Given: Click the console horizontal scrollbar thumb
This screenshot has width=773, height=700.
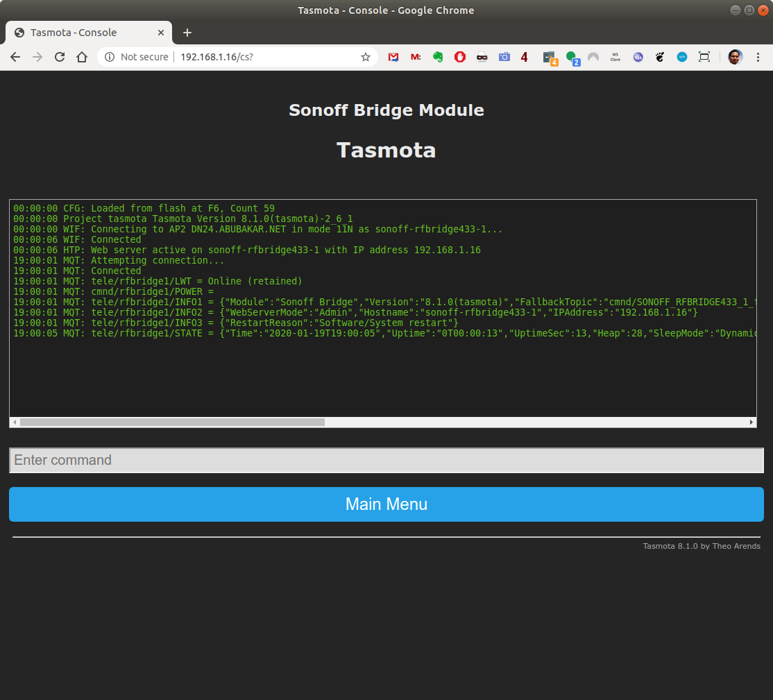Looking at the screenshot, I should (173, 422).
